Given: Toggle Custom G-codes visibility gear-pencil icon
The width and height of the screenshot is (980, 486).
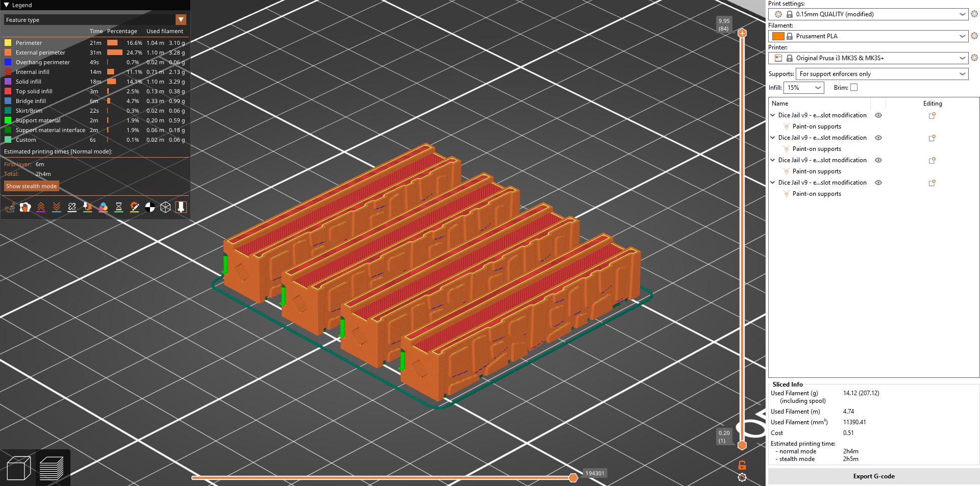Looking at the screenshot, I should [134, 207].
